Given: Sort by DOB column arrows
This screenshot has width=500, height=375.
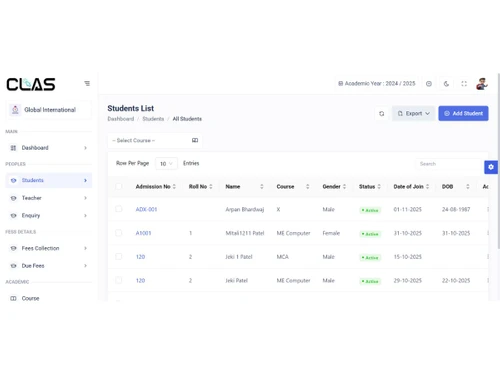Looking at the screenshot, I should (x=468, y=187).
